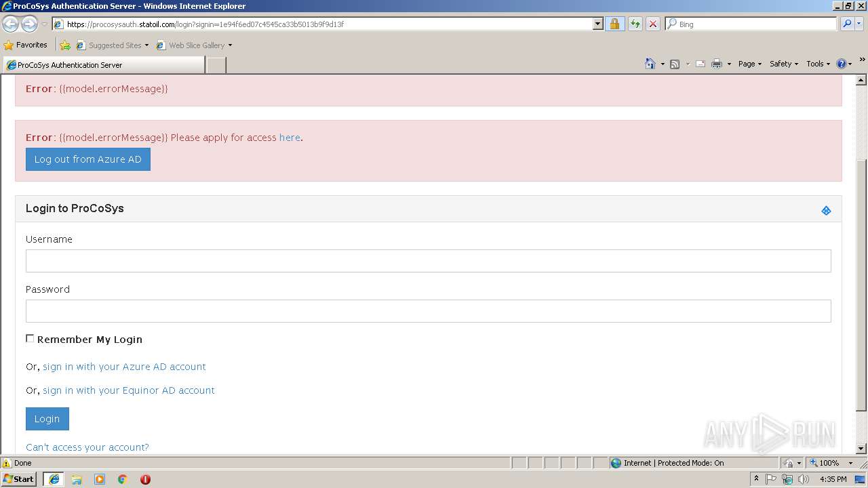The image size is (868, 488).
Task: Click the Done status bar warning icon
Action: click(x=7, y=463)
